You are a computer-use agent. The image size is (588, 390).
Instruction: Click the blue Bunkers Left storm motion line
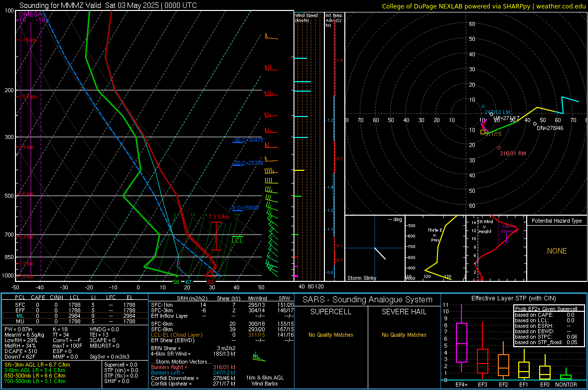click(193, 373)
